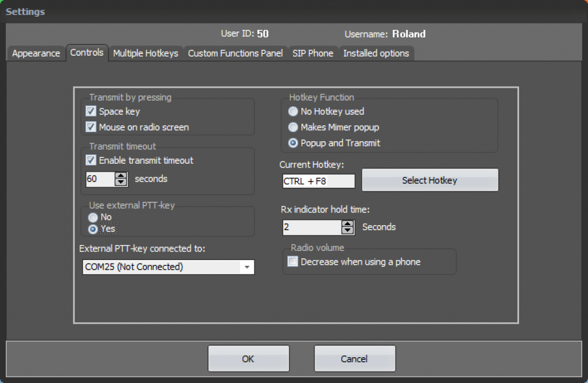Click the Select Hotkey button
The image size is (588, 383).
(430, 180)
